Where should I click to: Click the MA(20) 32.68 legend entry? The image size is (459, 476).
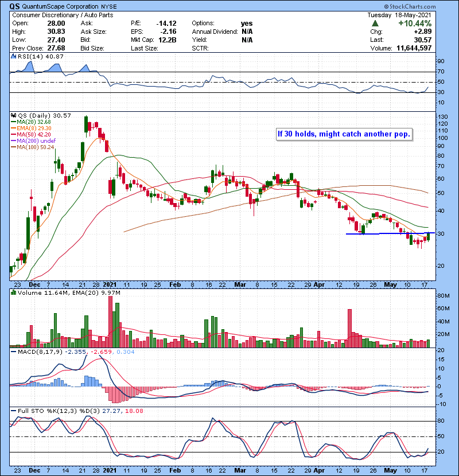click(31, 122)
